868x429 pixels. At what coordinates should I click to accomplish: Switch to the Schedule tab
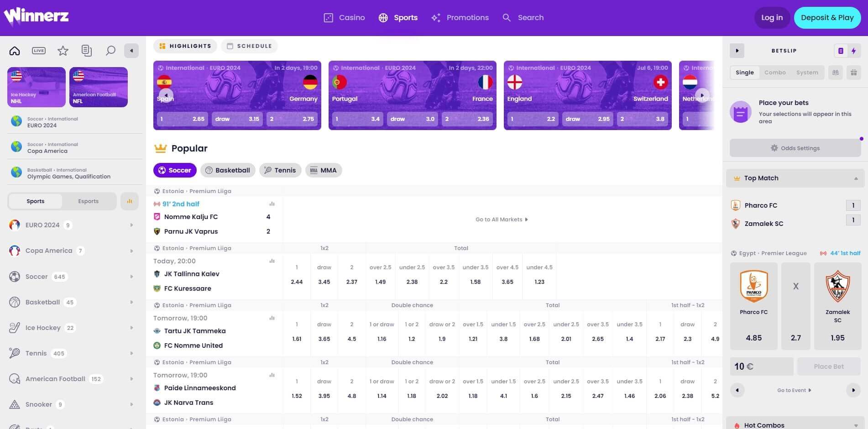[249, 46]
